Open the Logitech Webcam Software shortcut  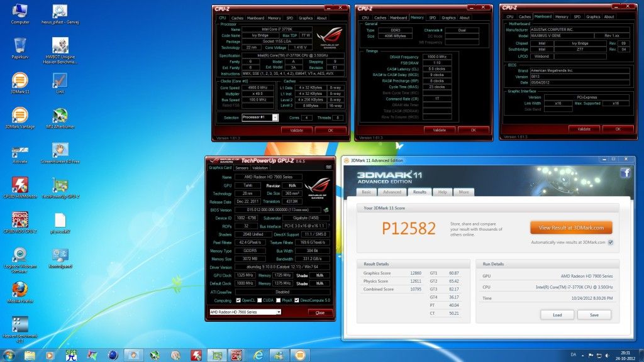(x=19, y=260)
